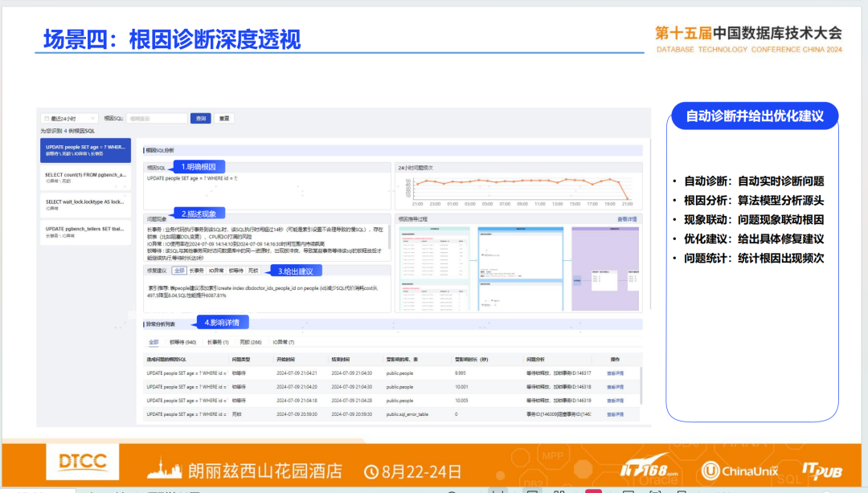868x493 pixels.
Task: Select the 'SELECT wait_lock.locktype AS lock' SQL card
Action: [x=85, y=205]
